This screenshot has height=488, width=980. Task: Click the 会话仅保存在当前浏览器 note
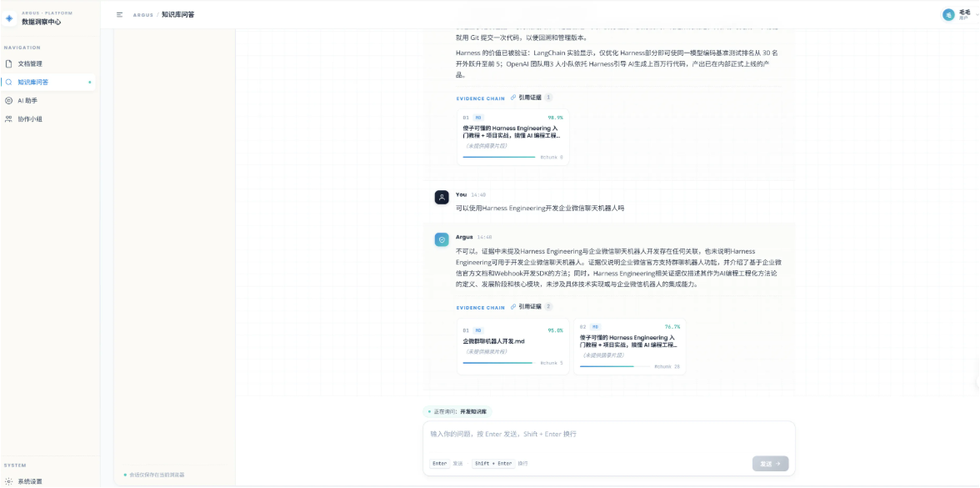157,474
